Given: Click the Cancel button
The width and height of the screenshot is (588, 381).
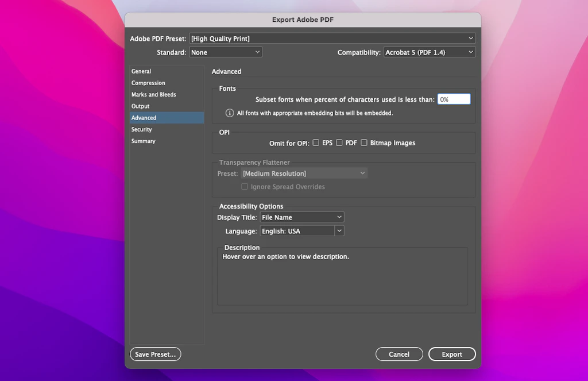Looking at the screenshot, I should pos(399,354).
